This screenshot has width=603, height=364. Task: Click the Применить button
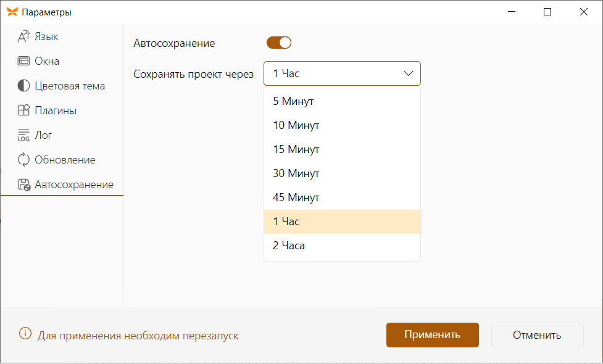[432, 335]
